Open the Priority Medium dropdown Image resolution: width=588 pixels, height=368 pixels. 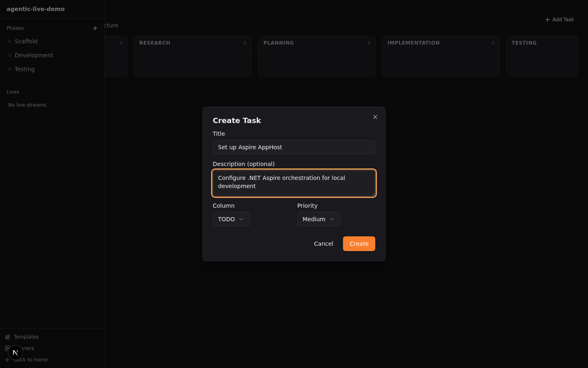point(318,219)
